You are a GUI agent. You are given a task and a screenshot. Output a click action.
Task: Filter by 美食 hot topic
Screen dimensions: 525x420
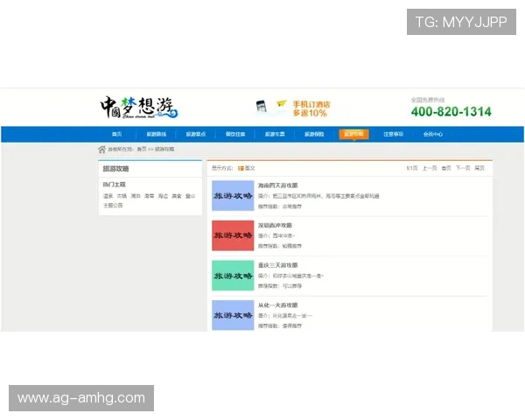177,196
